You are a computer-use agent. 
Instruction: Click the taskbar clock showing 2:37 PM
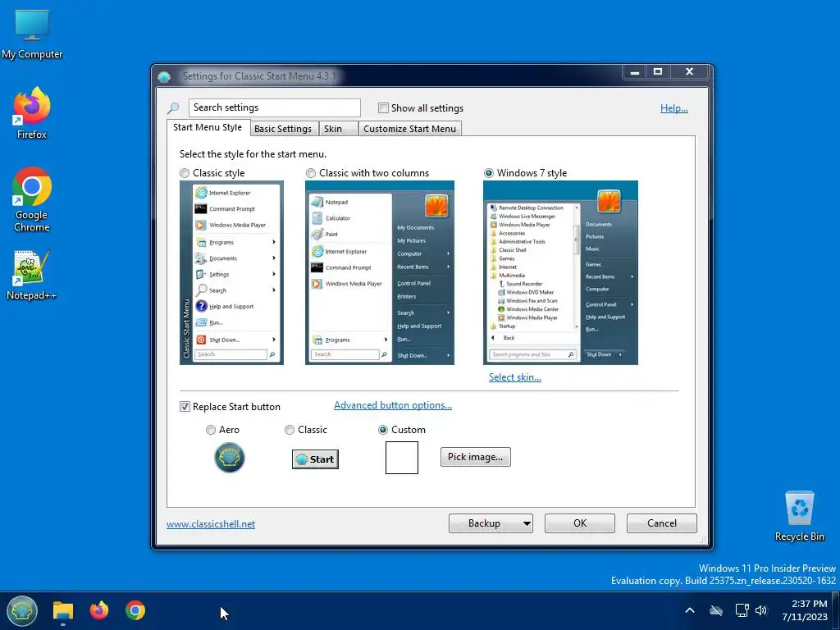tap(804, 610)
